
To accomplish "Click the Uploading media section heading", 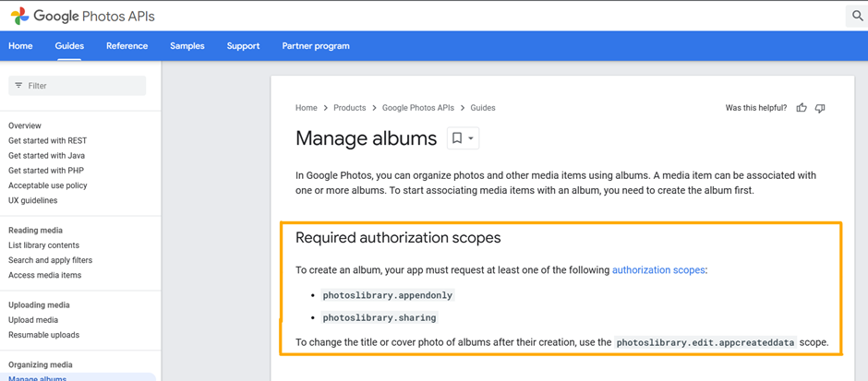I will point(39,304).
